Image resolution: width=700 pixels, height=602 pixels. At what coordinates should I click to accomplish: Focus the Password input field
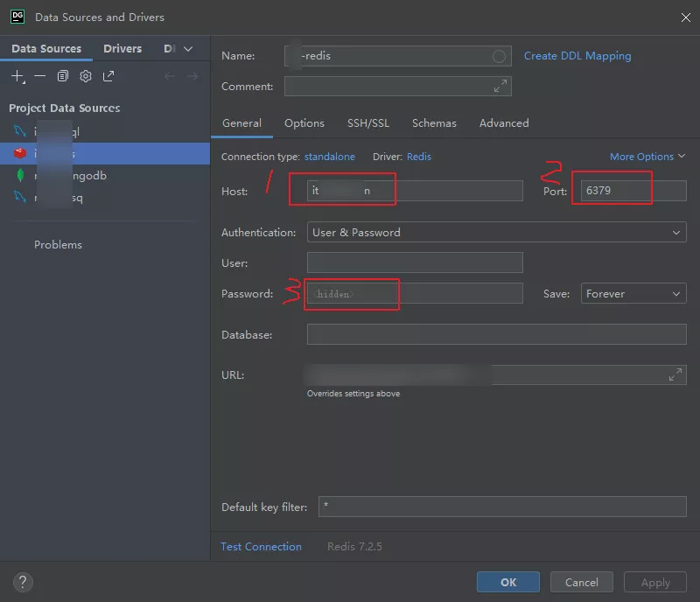(415, 293)
